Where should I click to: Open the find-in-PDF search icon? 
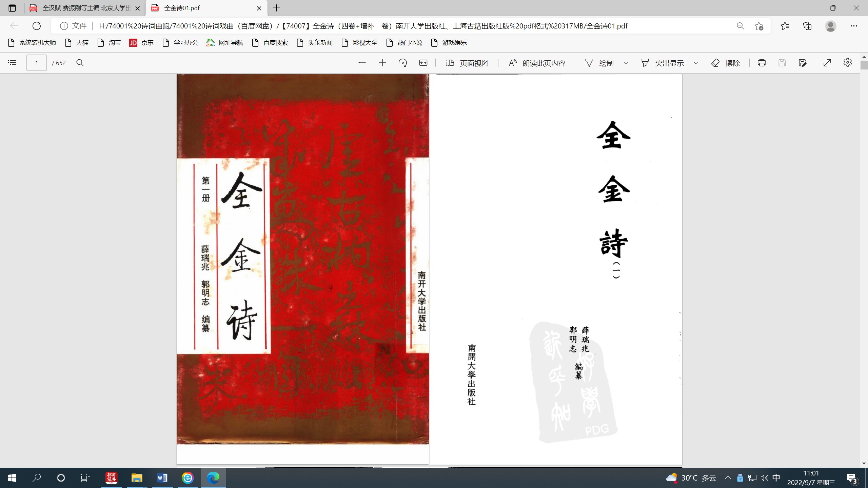pos(80,63)
